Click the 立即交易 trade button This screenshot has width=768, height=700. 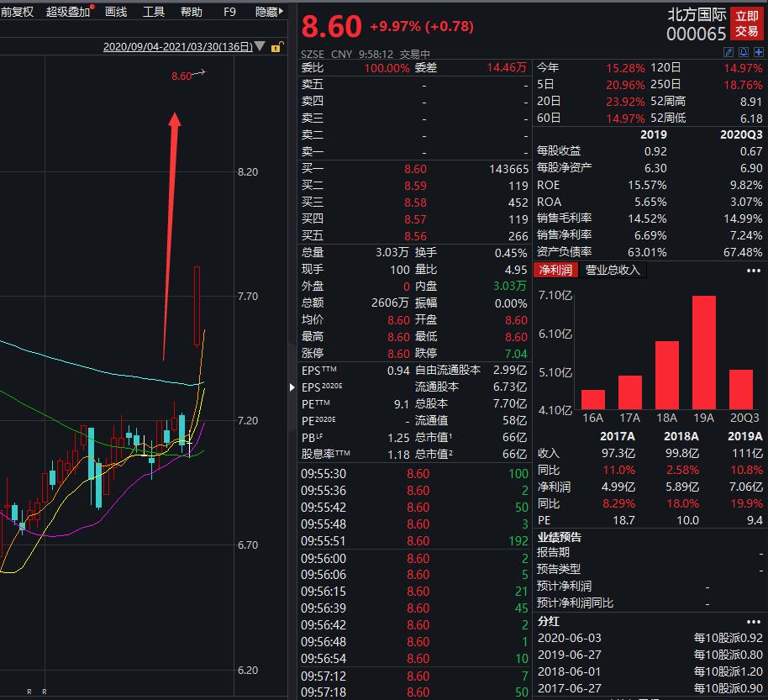point(746,24)
